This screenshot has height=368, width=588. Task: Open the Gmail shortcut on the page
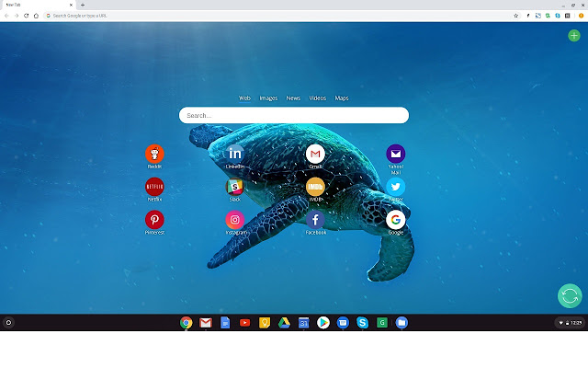tap(315, 154)
